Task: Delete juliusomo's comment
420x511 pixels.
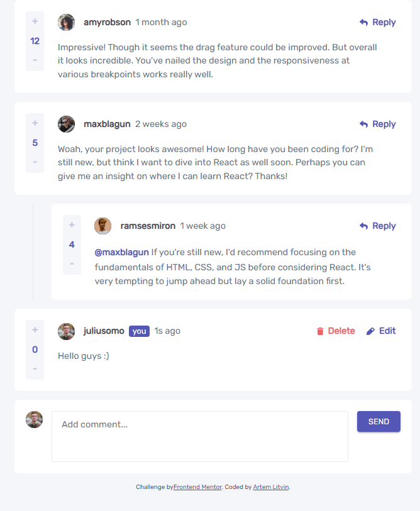Action: coord(336,331)
